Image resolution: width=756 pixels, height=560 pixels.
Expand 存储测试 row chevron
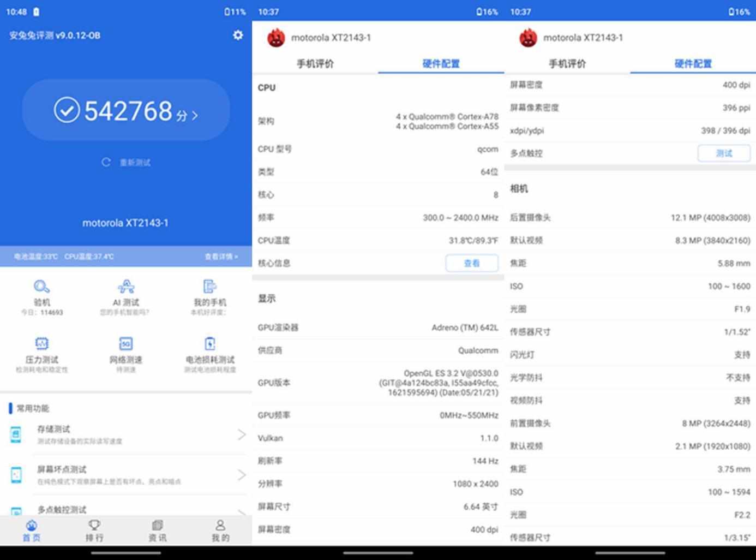coord(242,434)
